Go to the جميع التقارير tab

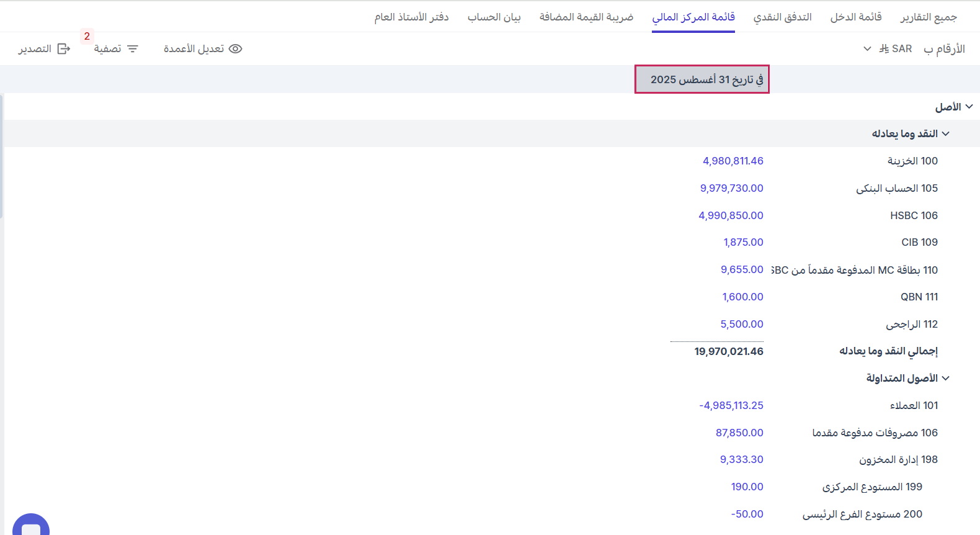[929, 17]
